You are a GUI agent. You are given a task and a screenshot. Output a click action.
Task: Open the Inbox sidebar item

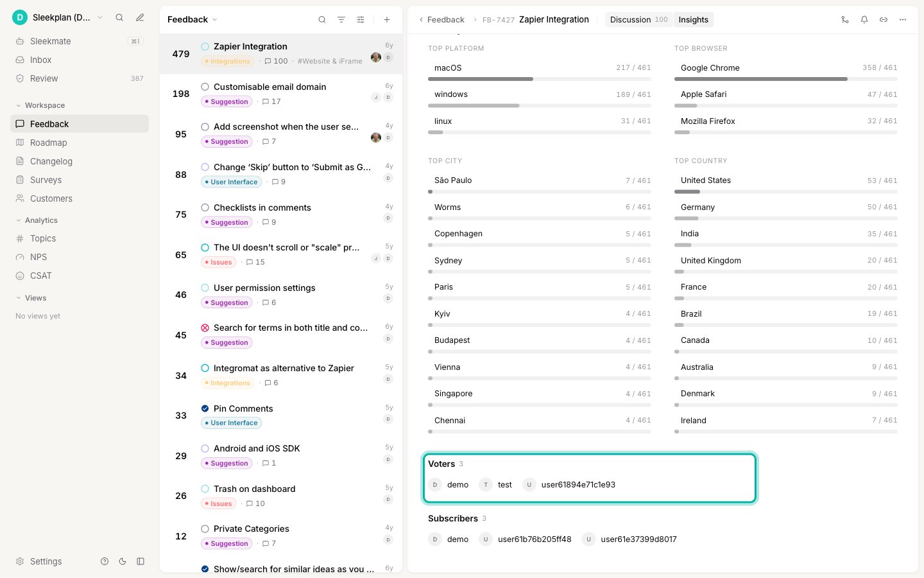tap(80, 60)
